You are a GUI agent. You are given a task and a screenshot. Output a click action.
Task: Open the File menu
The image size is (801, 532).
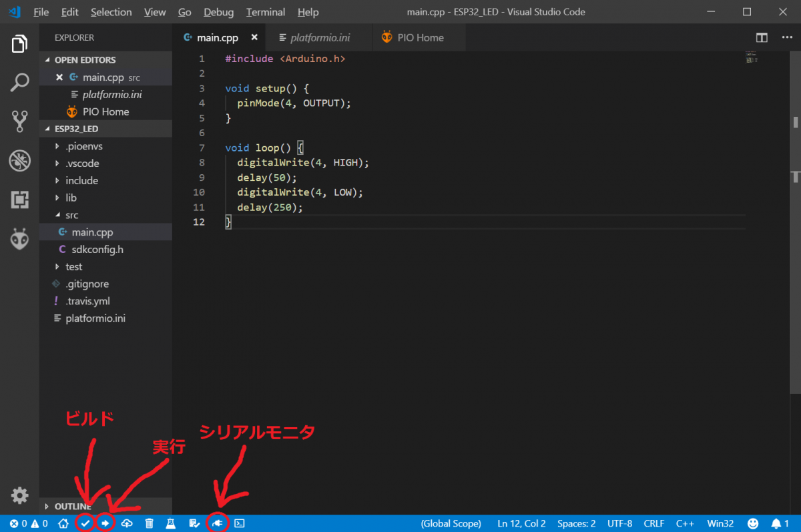coord(41,12)
